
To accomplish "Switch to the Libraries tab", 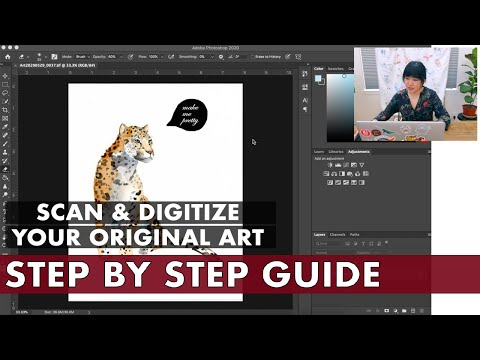I will click(336, 152).
